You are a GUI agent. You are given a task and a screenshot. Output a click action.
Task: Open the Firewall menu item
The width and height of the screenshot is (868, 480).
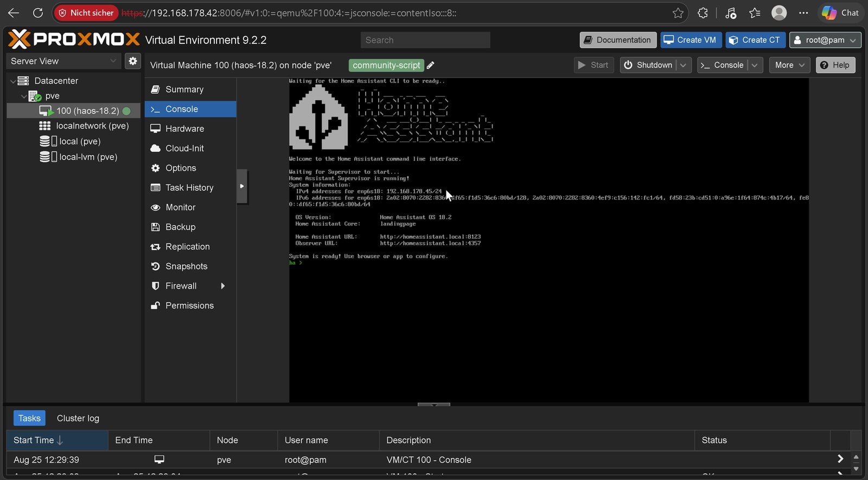190,286
